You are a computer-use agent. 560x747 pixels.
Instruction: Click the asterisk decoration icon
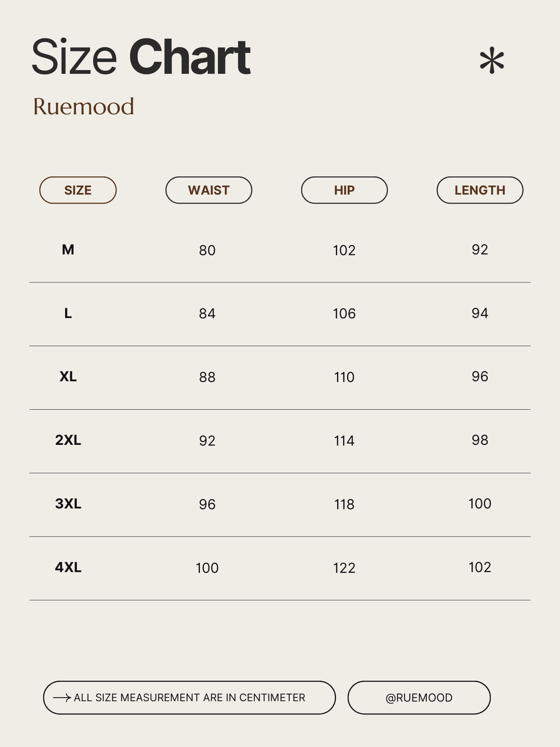[x=492, y=61]
